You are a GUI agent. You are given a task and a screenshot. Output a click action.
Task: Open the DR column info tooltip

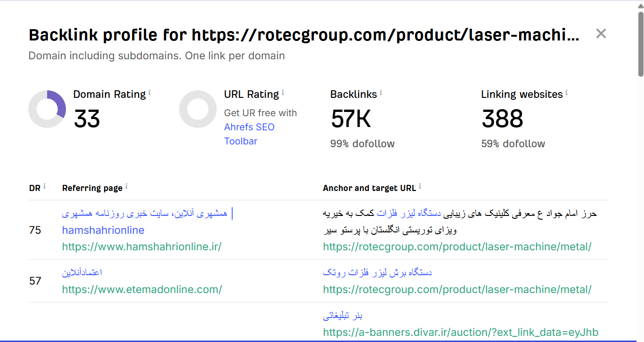45,184
